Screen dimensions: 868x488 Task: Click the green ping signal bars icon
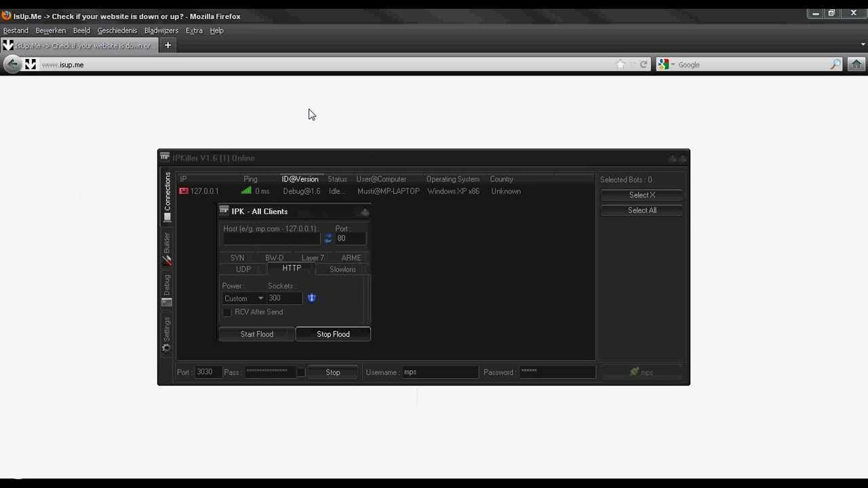[x=246, y=191]
